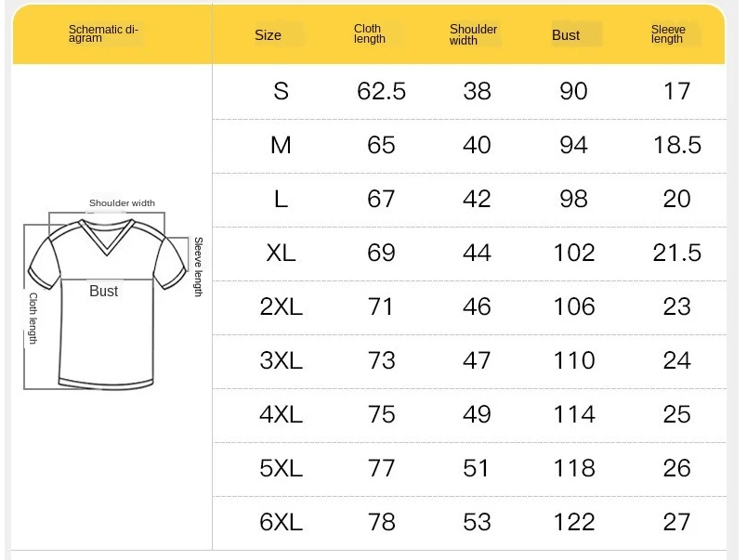Select the XL size row label

click(281, 253)
